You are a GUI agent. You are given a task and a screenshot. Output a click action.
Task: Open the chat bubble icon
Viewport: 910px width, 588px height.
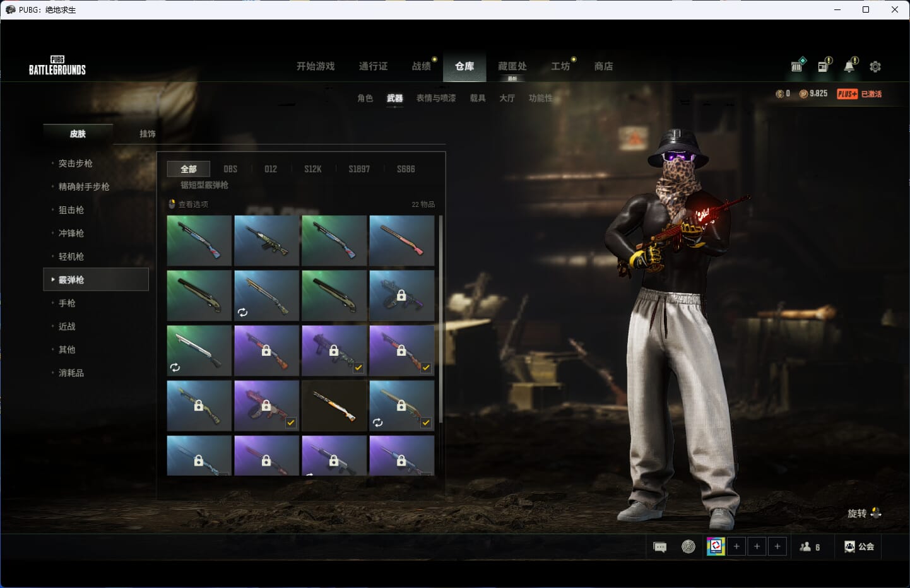[x=660, y=547]
